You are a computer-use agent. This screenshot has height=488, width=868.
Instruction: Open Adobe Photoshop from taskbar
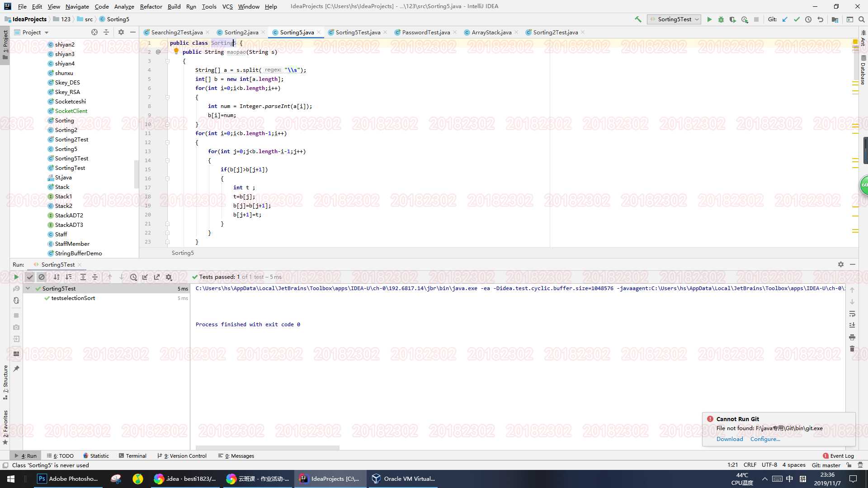[68, 479]
